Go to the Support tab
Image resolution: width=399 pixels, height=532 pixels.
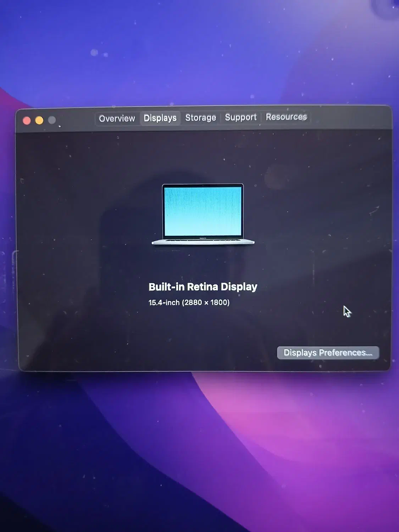(240, 117)
